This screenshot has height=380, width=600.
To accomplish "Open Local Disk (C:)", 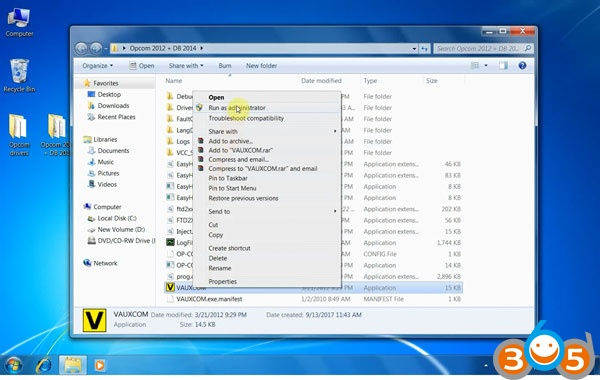I will pyautogui.click(x=117, y=219).
